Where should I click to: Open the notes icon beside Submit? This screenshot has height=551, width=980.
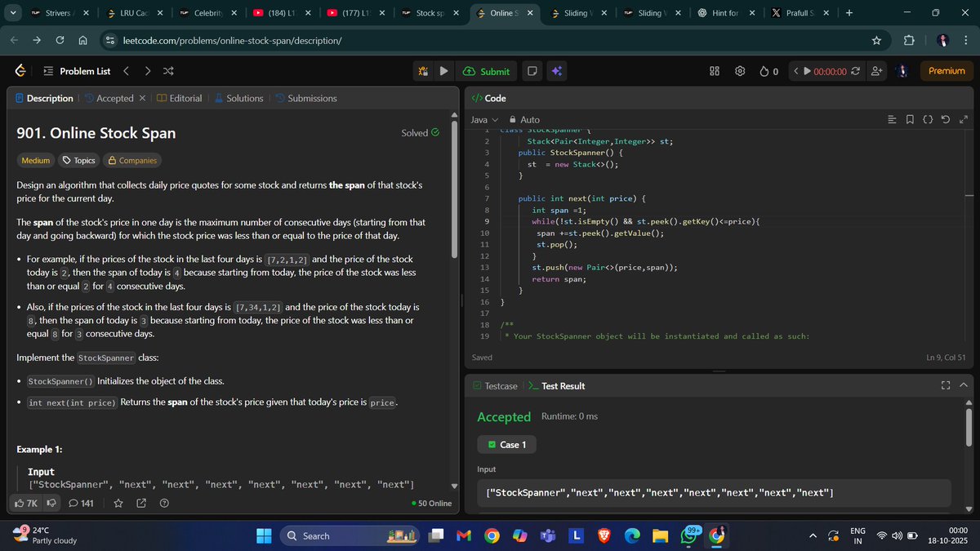tap(532, 71)
